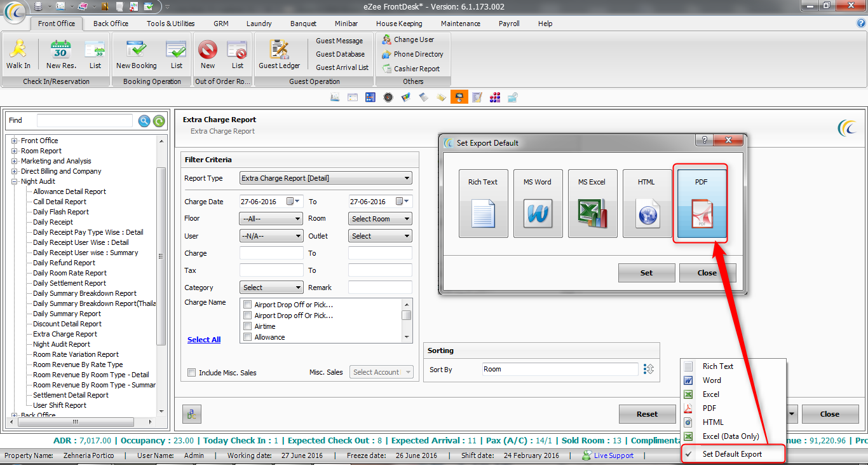Click the highlighted orange presentation icon
Image resolution: width=868 pixels, height=465 pixels.
pyautogui.click(x=459, y=97)
